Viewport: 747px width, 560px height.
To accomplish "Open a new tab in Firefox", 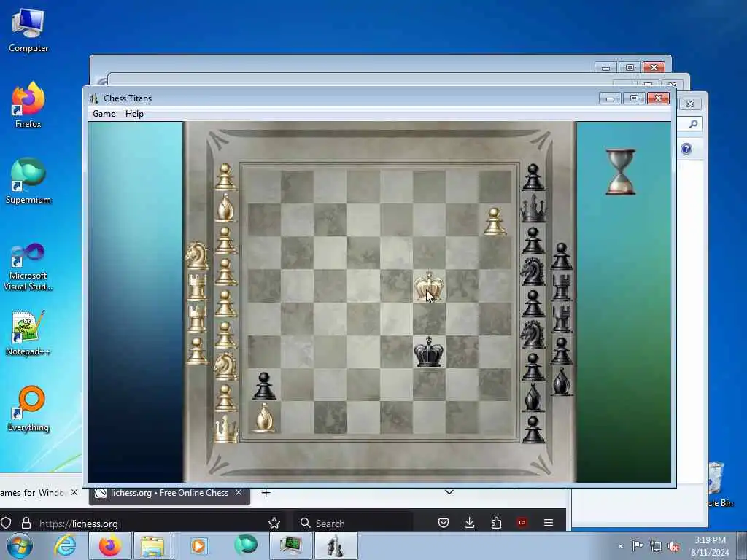I will pyautogui.click(x=266, y=493).
